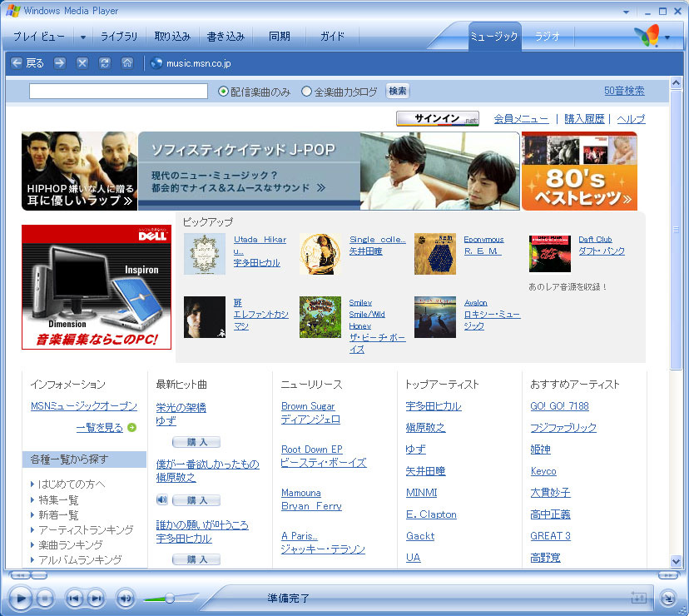Go forward with the forward arrow icon

click(60, 63)
